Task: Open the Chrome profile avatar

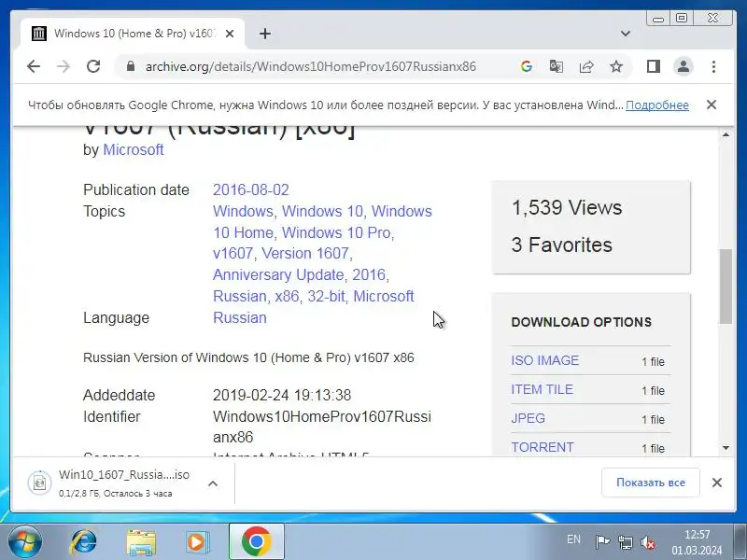Action: (684, 66)
